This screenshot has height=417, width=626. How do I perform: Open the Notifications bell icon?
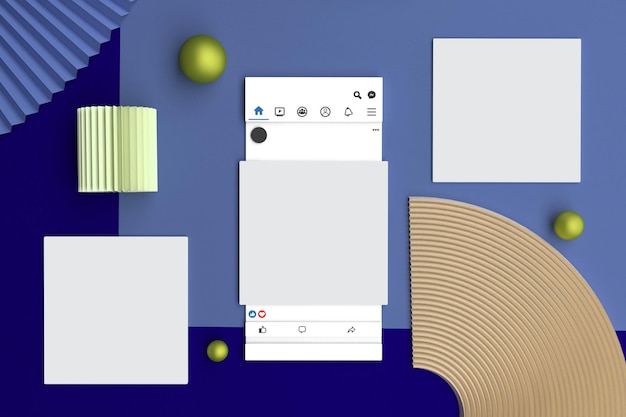(x=349, y=112)
